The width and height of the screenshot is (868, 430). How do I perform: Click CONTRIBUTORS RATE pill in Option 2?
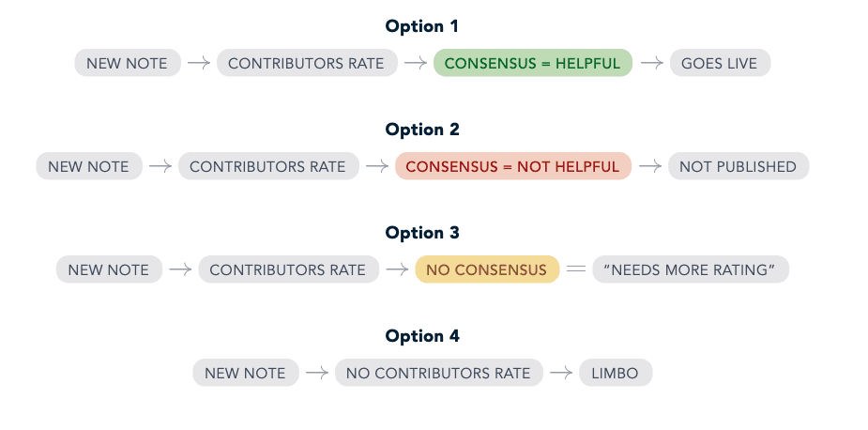(268, 166)
